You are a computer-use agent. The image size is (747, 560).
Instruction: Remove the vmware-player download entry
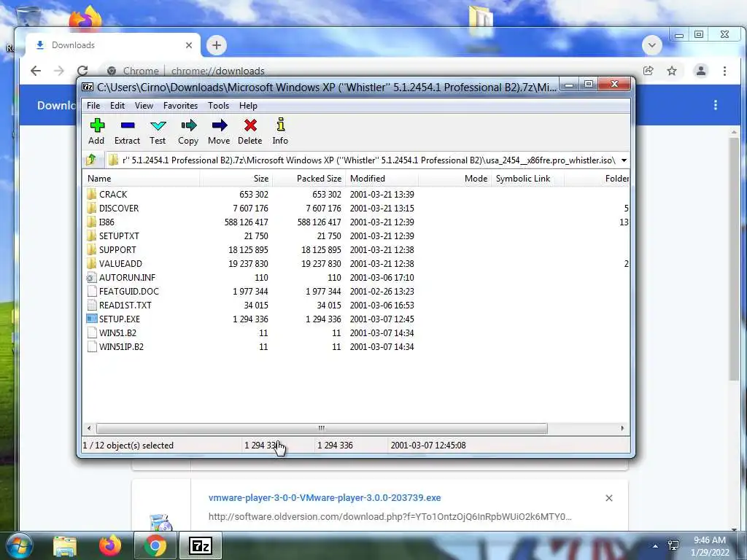[x=609, y=498]
